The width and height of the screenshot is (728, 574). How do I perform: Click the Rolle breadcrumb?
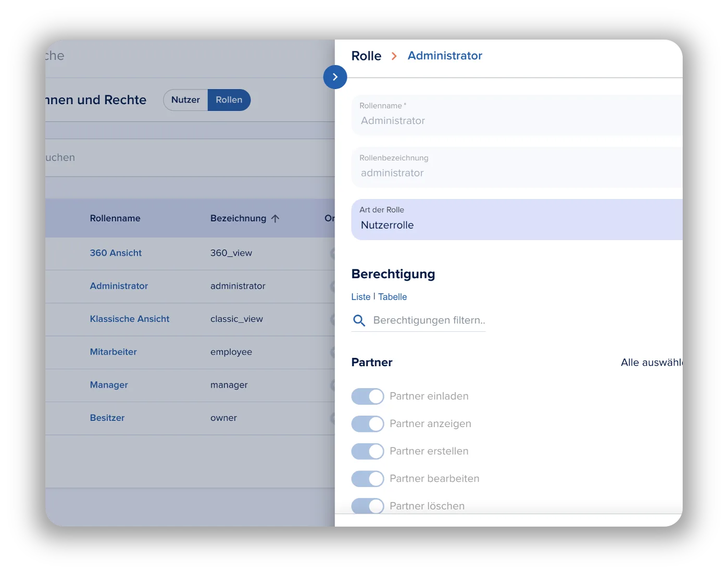tap(367, 56)
